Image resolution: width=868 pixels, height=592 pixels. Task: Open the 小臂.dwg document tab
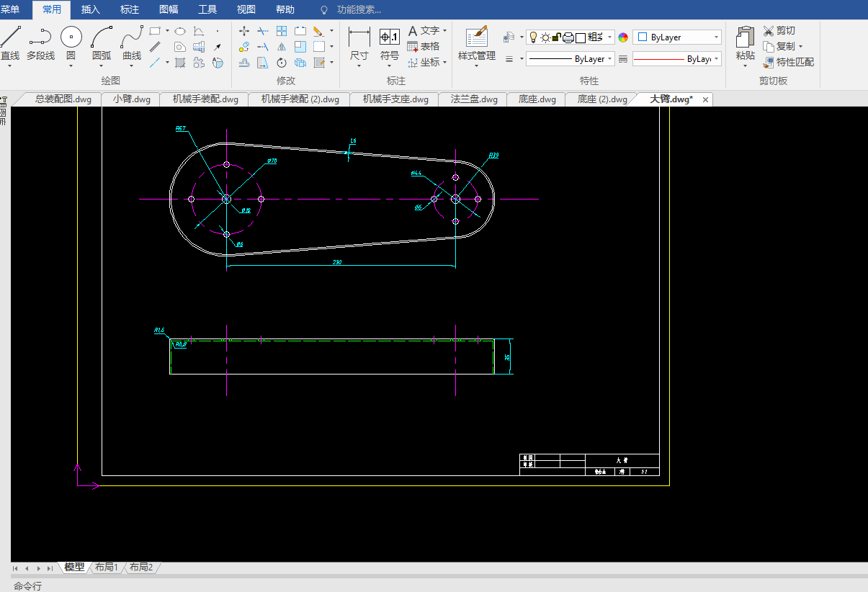(131, 99)
